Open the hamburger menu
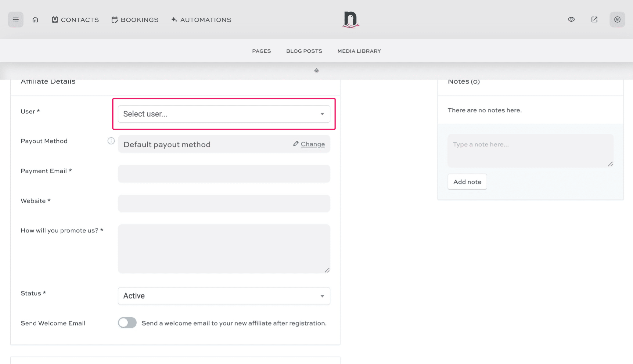Image resolution: width=633 pixels, height=364 pixels. (16, 19)
